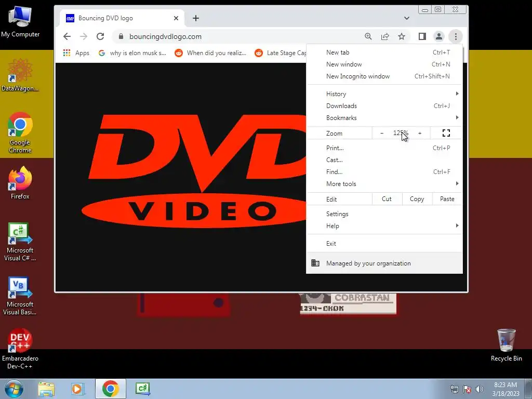This screenshot has height=399, width=532.
Task: Click the My Computer desktop icon
Action: point(20,21)
